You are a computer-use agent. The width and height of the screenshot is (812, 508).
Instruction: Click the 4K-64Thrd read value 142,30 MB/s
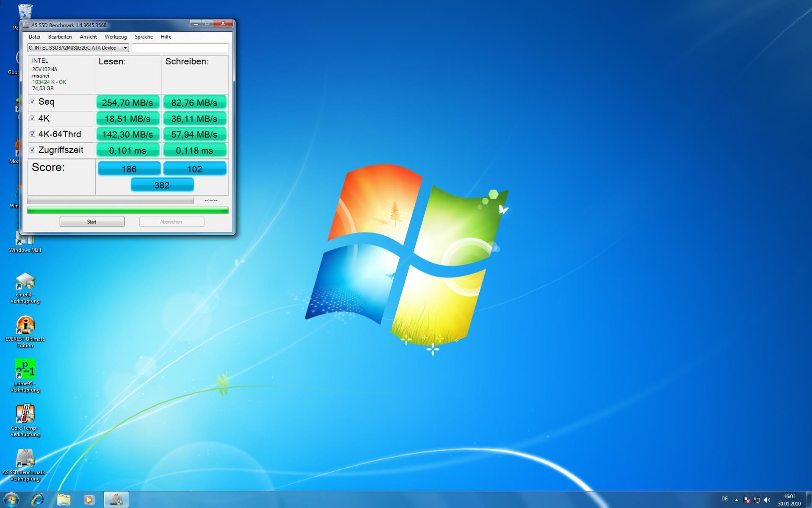point(128,134)
